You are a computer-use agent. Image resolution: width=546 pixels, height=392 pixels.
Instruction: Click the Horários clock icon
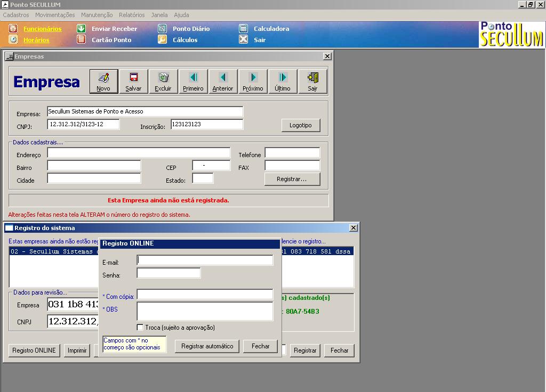click(13, 39)
